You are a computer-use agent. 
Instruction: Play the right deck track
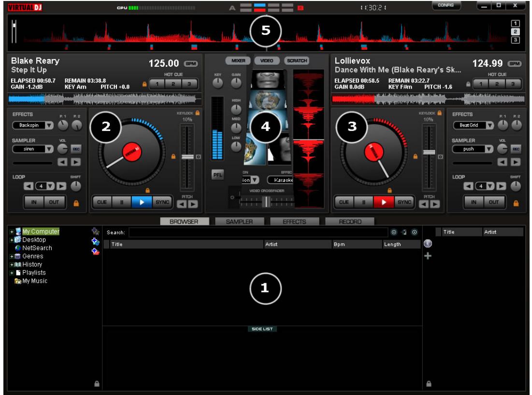[x=384, y=202]
